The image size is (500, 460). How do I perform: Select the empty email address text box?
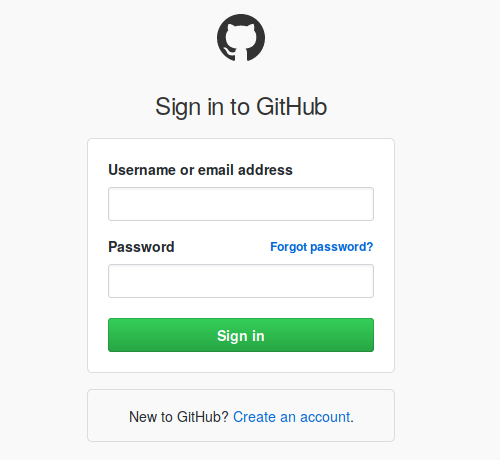click(x=241, y=204)
